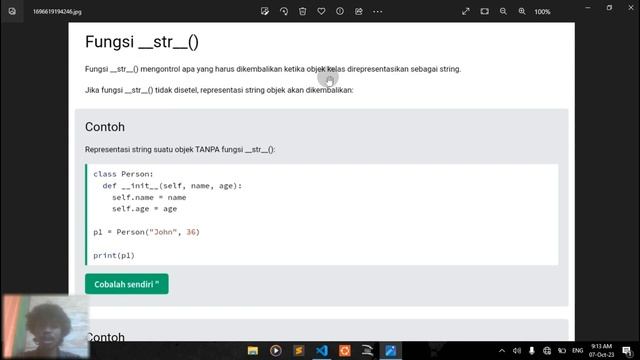Show file info with the info icon

tap(340, 11)
